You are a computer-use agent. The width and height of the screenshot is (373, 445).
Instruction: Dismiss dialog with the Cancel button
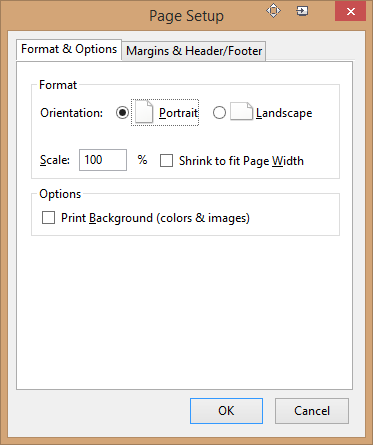pyautogui.click(x=312, y=411)
